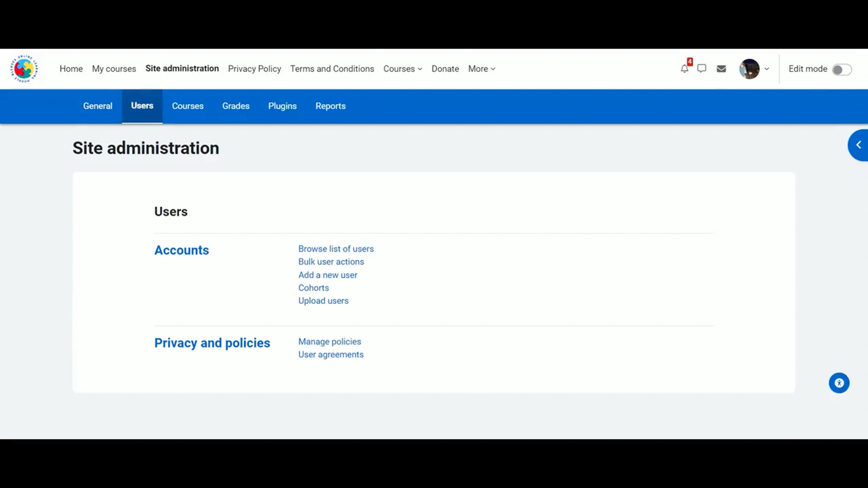Click the Accounts section heading
The height and width of the screenshot is (488, 868).
182,250
